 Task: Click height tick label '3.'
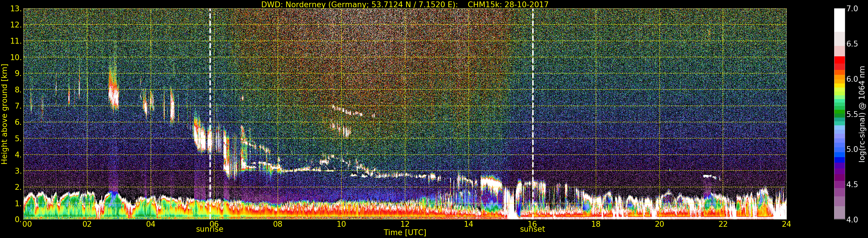pos(18,171)
